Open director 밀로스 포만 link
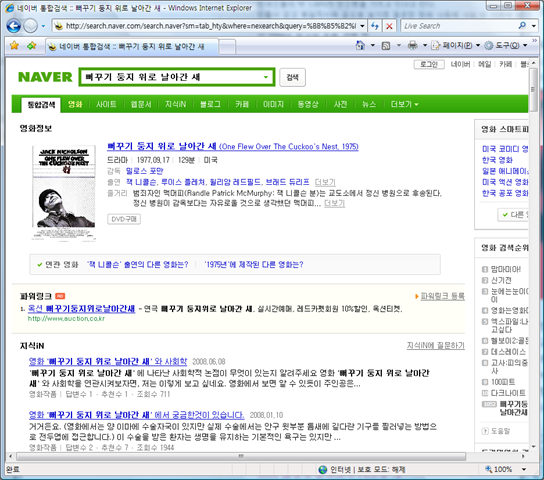The width and height of the screenshot is (544, 480). coord(144,171)
